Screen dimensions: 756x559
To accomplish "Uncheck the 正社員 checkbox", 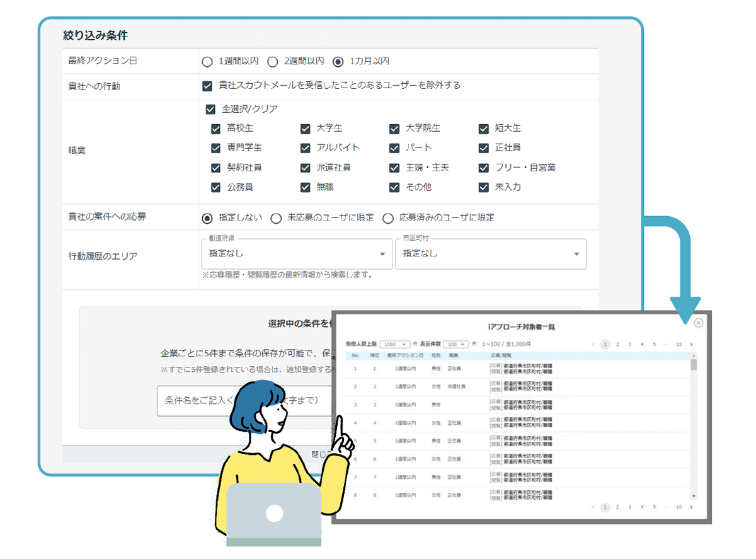I will [x=483, y=147].
